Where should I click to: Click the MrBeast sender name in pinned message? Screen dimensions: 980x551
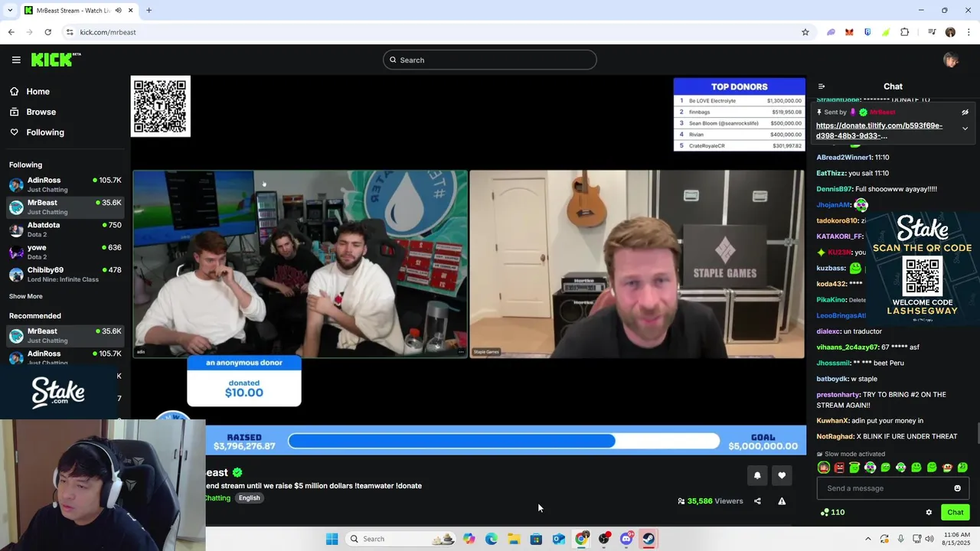(x=882, y=112)
